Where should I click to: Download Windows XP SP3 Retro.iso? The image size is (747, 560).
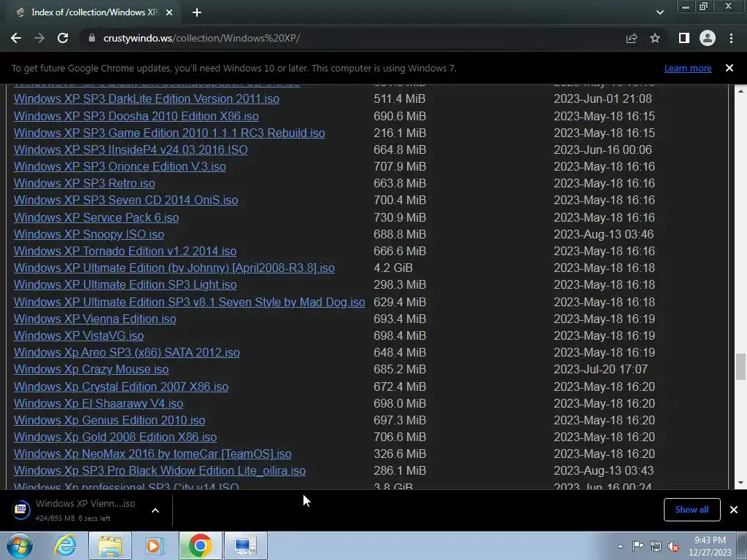85,183
